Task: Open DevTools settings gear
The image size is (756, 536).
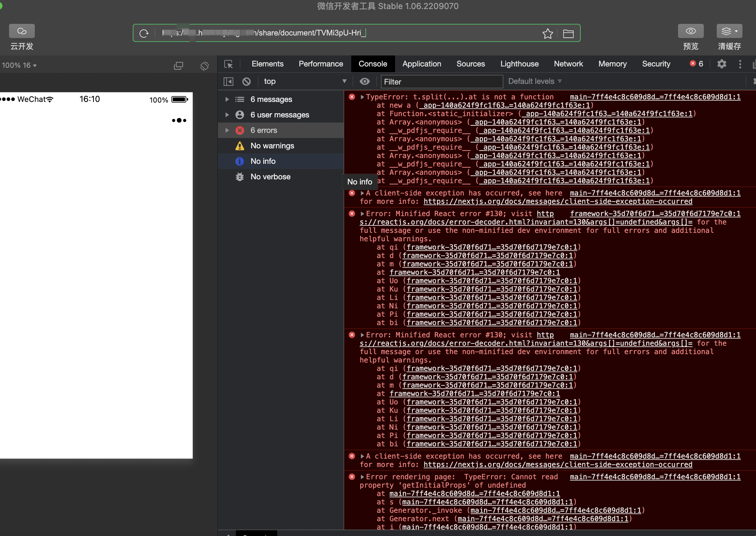Action: coord(722,64)
